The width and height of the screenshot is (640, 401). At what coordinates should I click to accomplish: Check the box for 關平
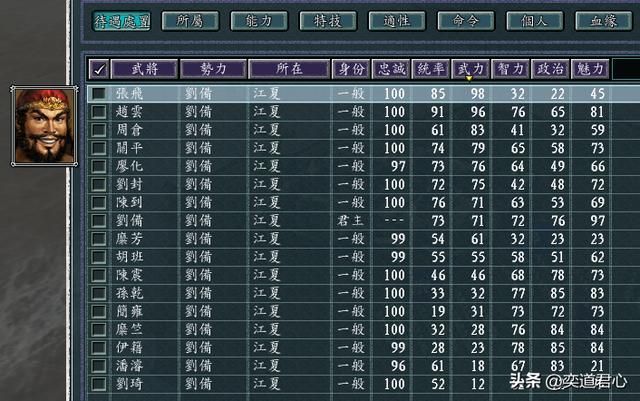click(x=99, y=148)
